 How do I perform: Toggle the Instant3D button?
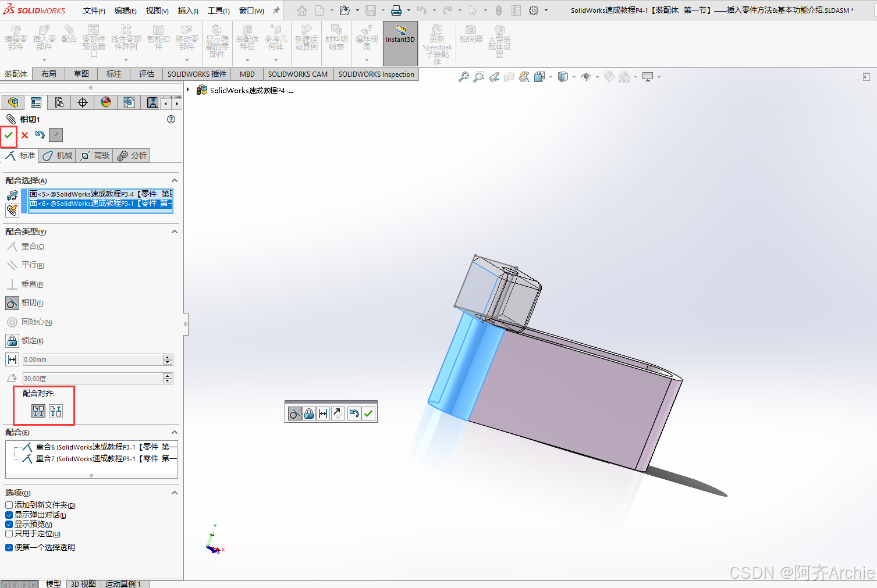pyautogui.click(x=400, y=43)
